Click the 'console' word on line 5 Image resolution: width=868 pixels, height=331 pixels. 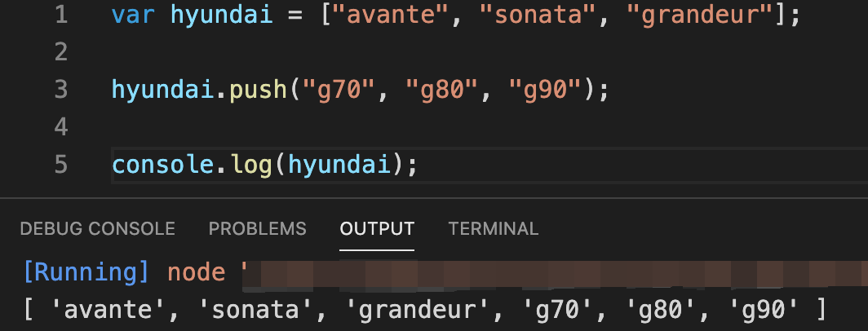tap(163, 165)
